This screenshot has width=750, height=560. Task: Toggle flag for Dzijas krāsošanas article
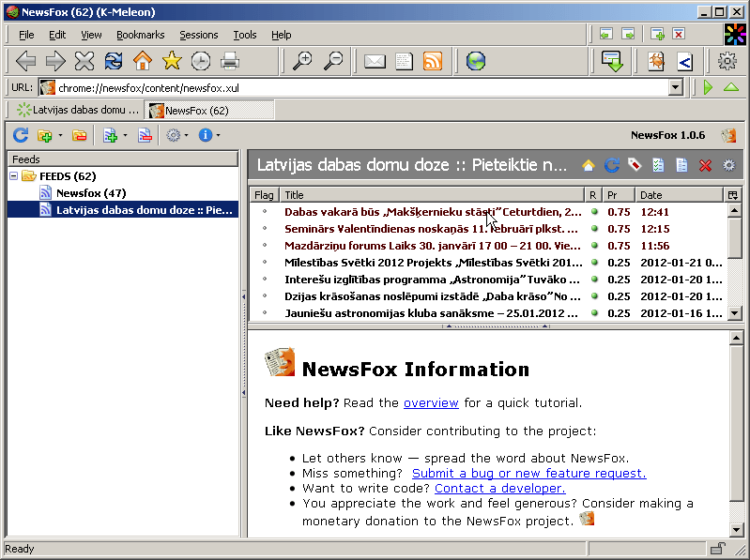coord(265,295)
